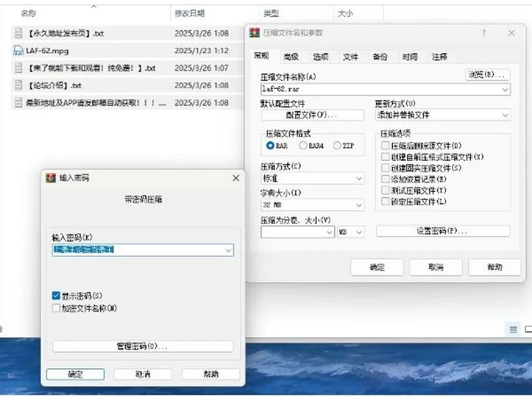Select the video file icon for LAF-62.mpg
The width and height of the screenshot is (532, 396).
pyautogui.click(x=18, y=50)
